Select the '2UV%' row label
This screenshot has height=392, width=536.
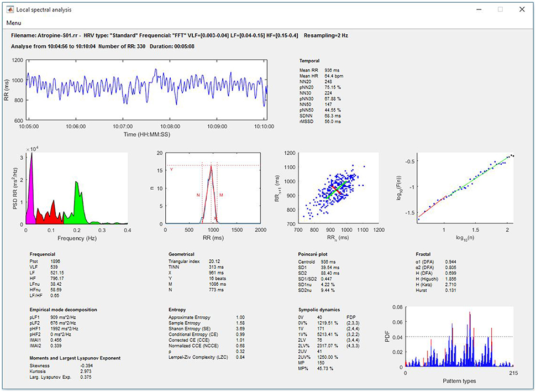coord(304,357)
